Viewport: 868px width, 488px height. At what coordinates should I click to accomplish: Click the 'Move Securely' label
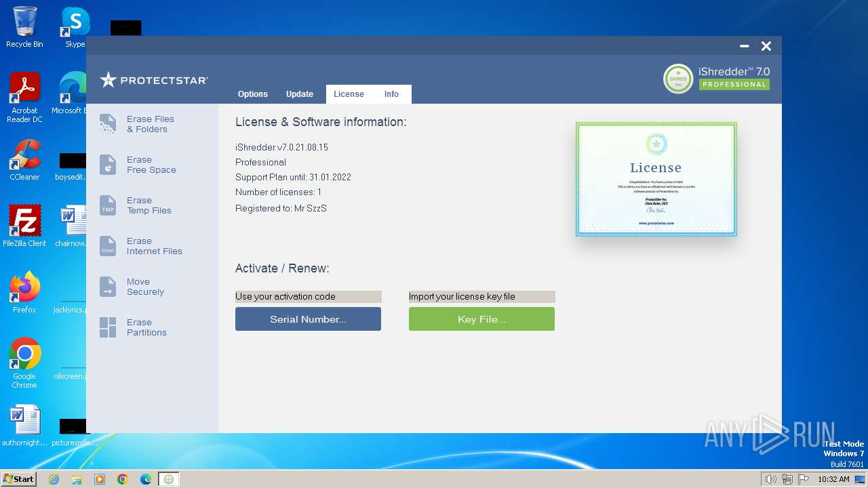[145, 287]
